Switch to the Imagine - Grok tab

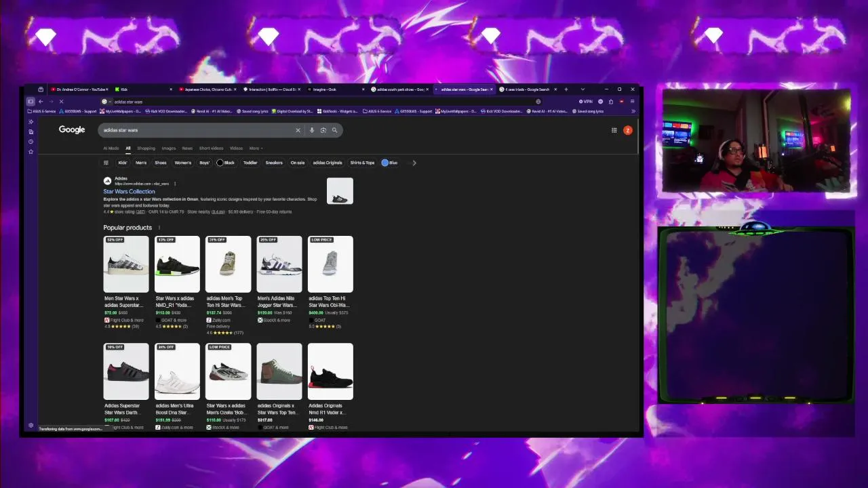(336, 89)
